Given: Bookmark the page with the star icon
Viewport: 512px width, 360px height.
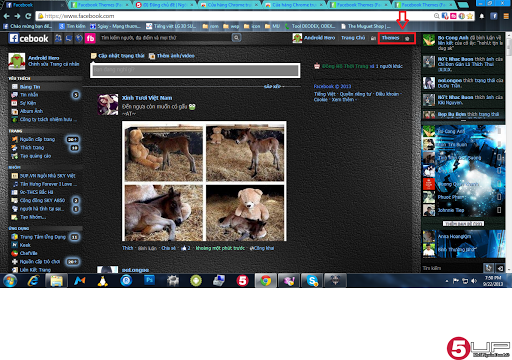Looking at the screenshot, I should click(470, 16).
